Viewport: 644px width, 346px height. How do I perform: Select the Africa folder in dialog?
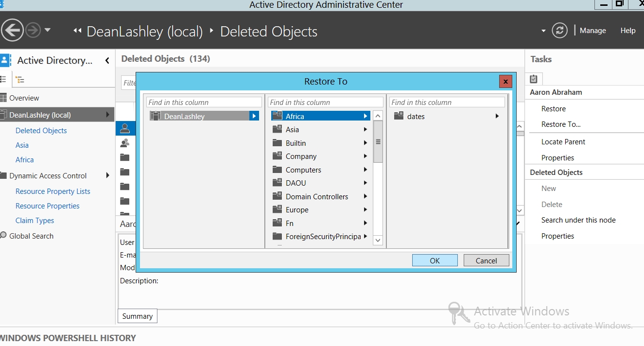click(295, 116)
